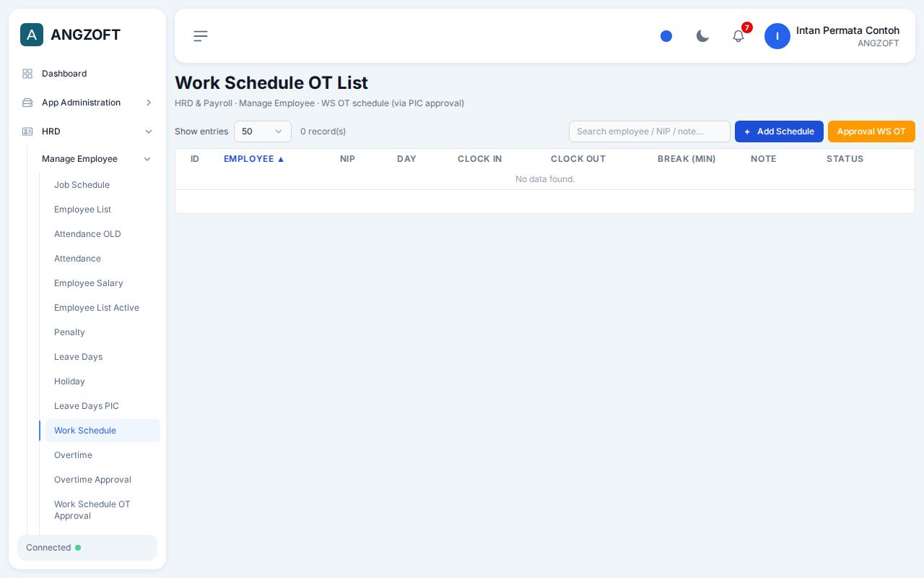The width and height of the screenshot is (924, 578).
Task: Sort by the NIP column header
Action: tap(347, 159)
